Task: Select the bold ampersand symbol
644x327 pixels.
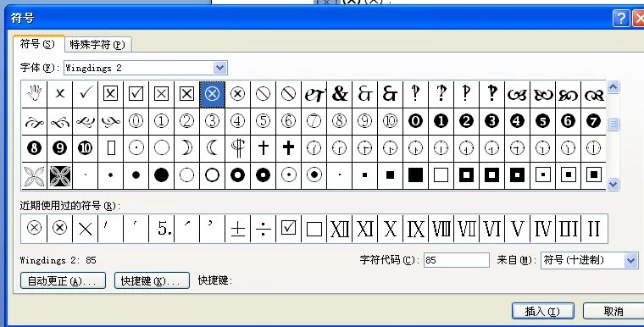Action: (x=340, y=94)
